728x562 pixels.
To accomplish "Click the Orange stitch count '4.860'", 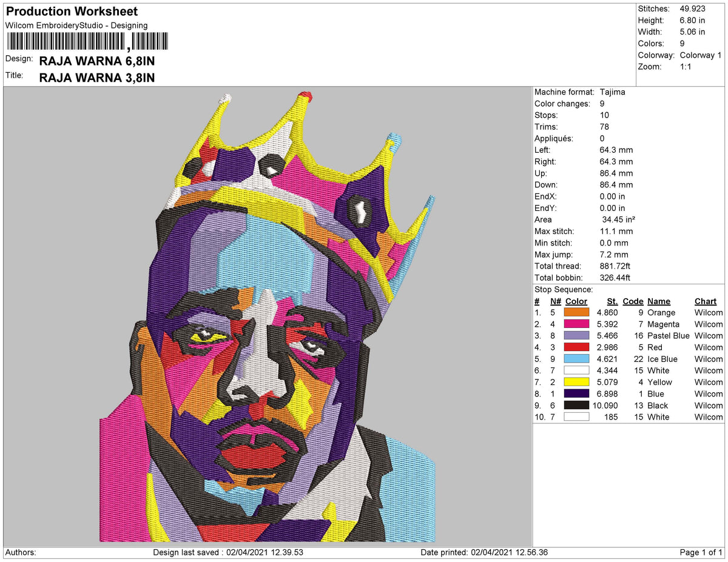I will 607,313.
